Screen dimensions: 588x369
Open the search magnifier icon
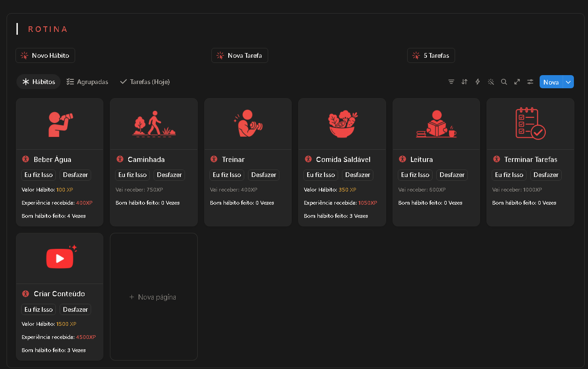(x=504, y=82)
